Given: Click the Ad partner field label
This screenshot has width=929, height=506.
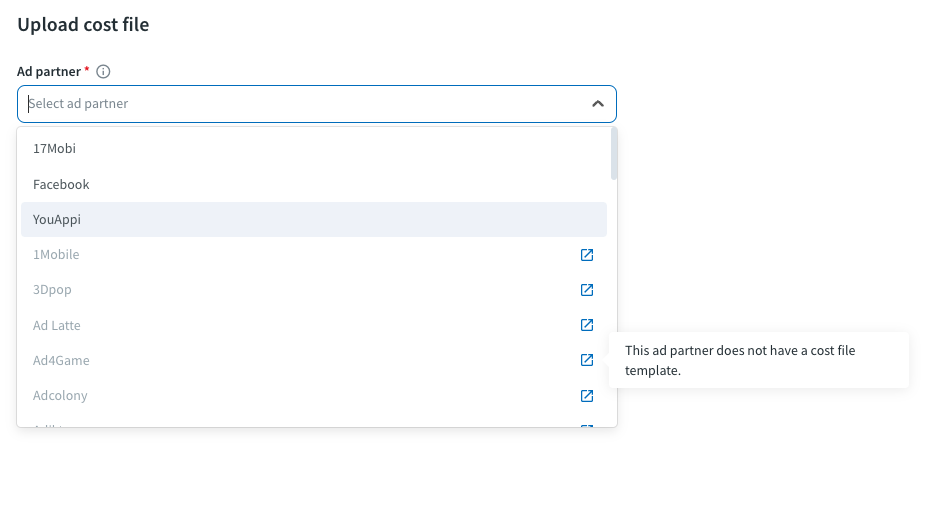Looking at the screenshot, I should (x=49, y=72).
